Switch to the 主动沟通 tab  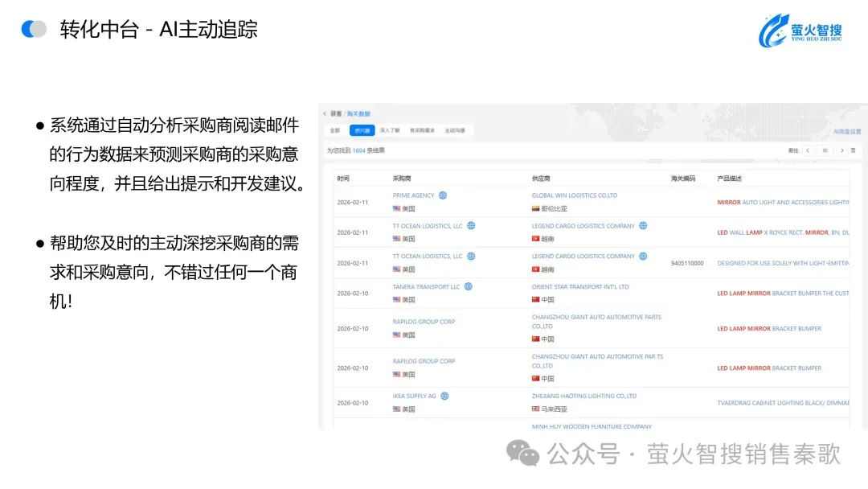(455, 131)
